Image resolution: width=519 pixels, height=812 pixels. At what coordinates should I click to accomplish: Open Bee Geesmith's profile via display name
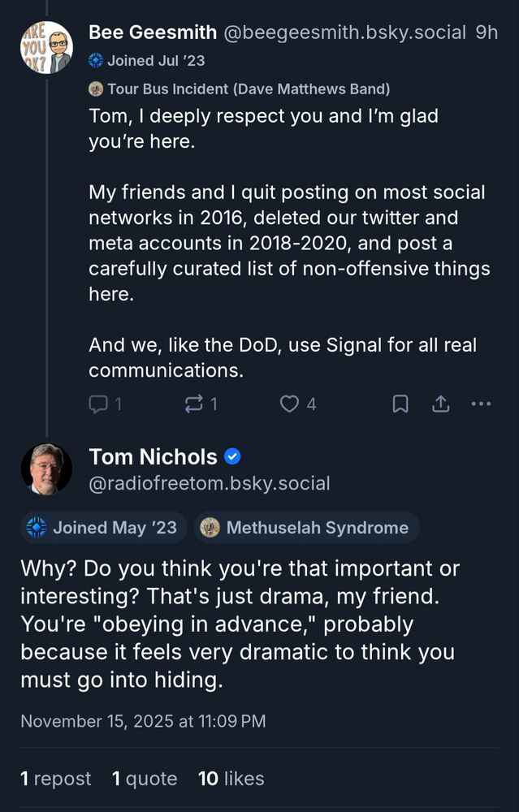click(x=152, y=32)
